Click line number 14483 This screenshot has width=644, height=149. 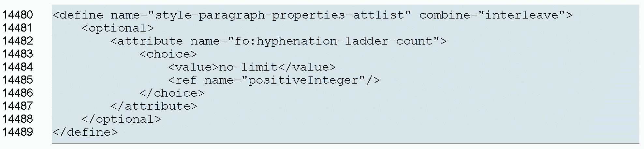pyautogui.click(x=18, y=54)
